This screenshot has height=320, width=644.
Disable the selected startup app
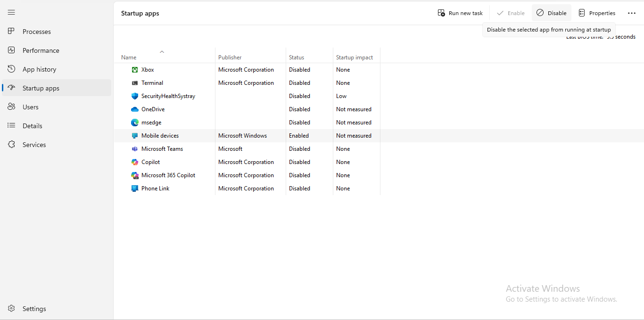click(x=551, y=13)
